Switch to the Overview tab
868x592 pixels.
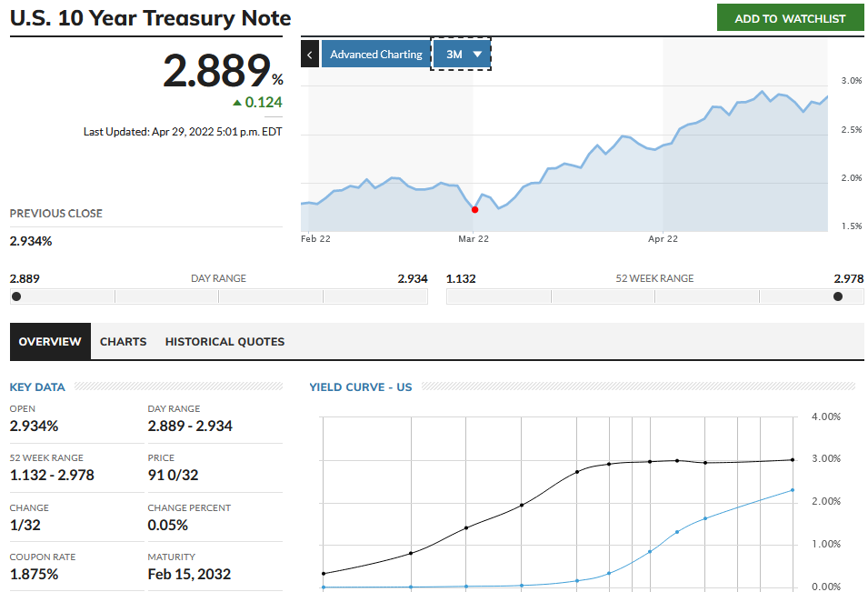coord(50,342)
